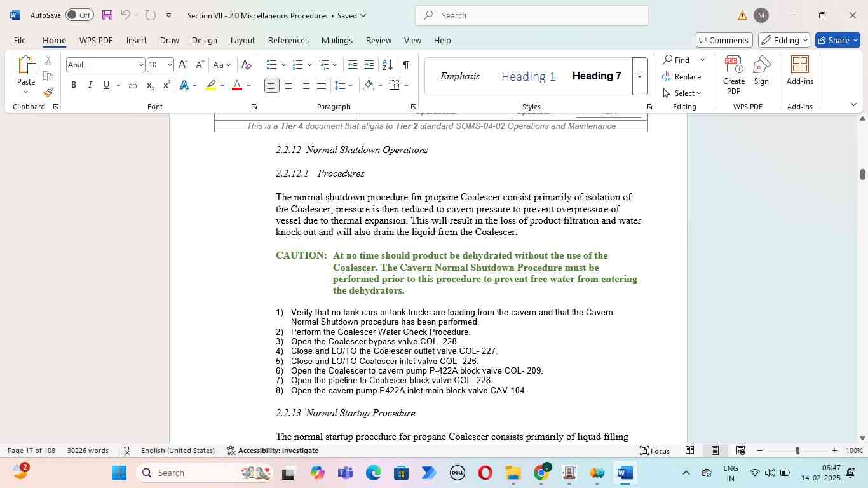Click the Format Painter brush icon
Image resolution: width=868 pixels, height=488 pixels.
pos(48,92)
